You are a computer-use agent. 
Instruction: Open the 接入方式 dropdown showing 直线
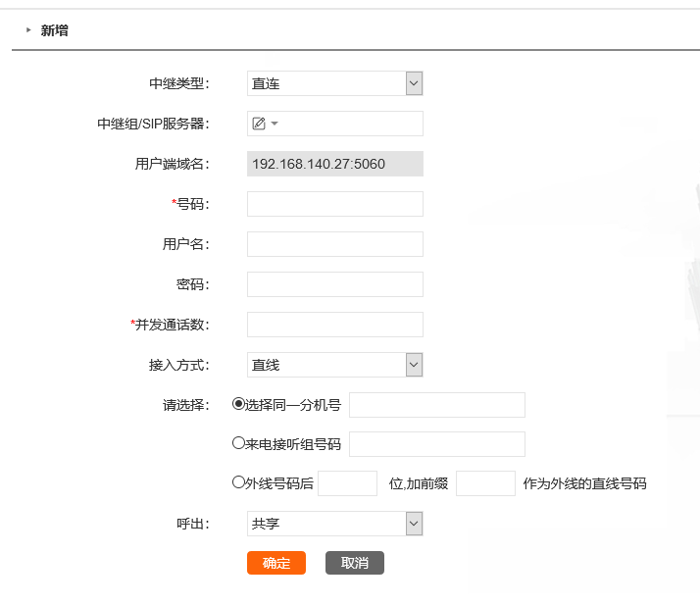[335, 365]
